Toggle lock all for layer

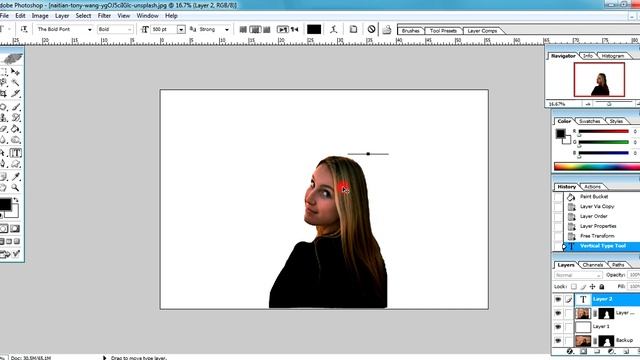click(602, 287)
